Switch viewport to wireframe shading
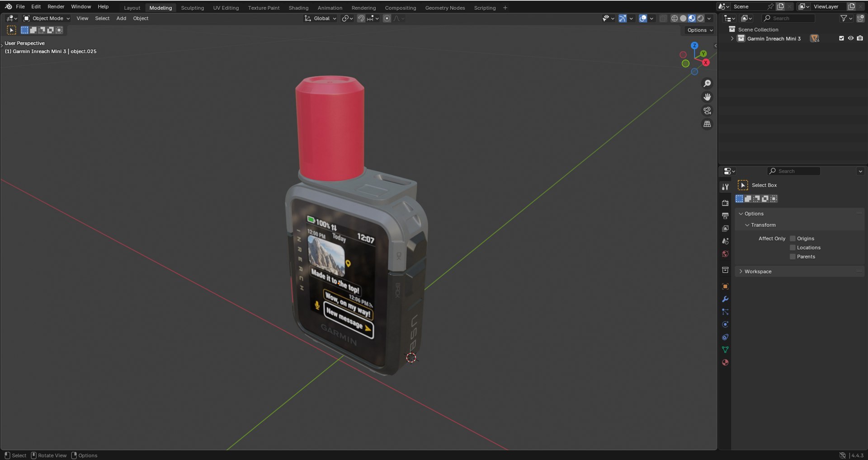 tap(675, 19)
